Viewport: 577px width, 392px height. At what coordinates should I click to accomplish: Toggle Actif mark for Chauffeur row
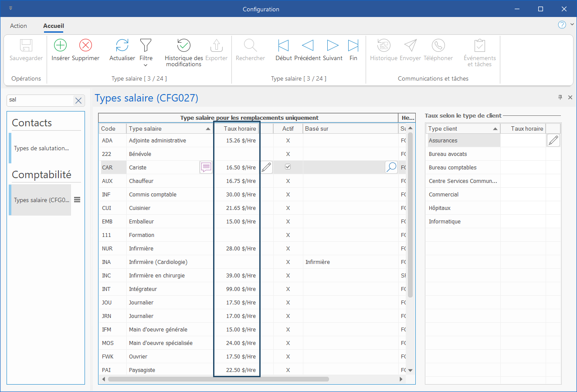(288, 181)
